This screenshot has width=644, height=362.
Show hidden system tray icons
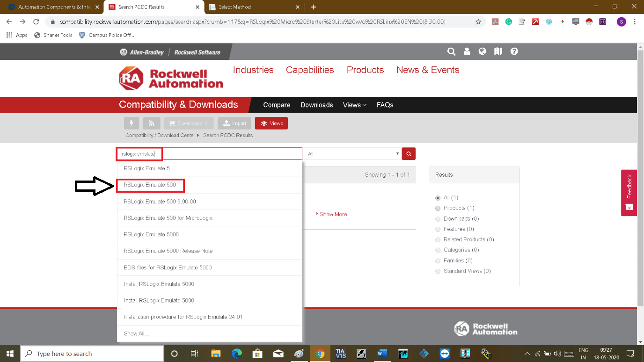[x=527, y=354]
